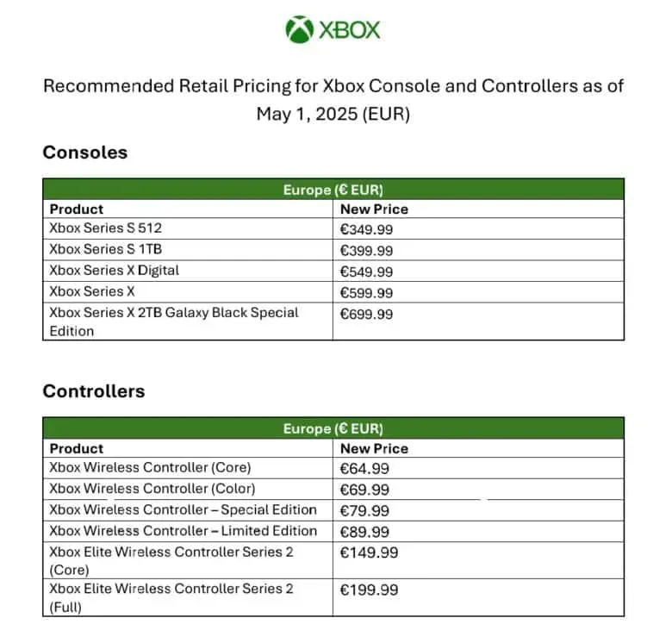Click Xbox Wireless Controller – Special Edition
Viewport: 672px width, 643px height.
pyautogui.click(x=183, y=510)
